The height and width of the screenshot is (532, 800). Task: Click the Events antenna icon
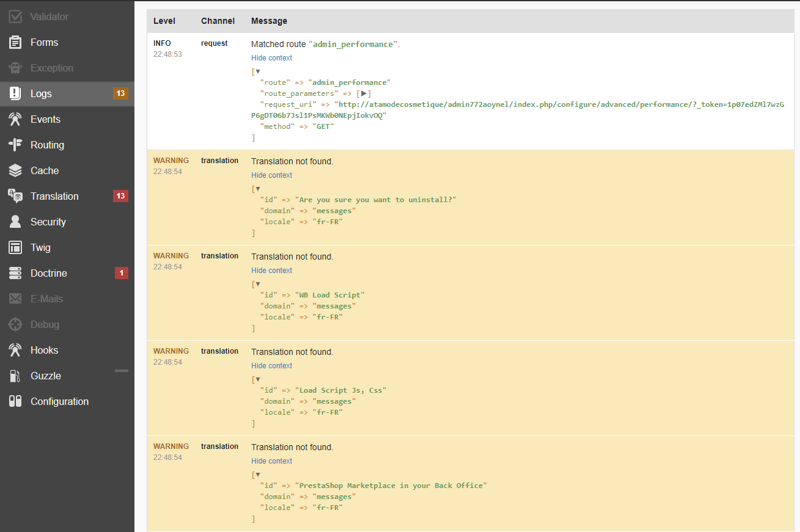click(15, 120)
